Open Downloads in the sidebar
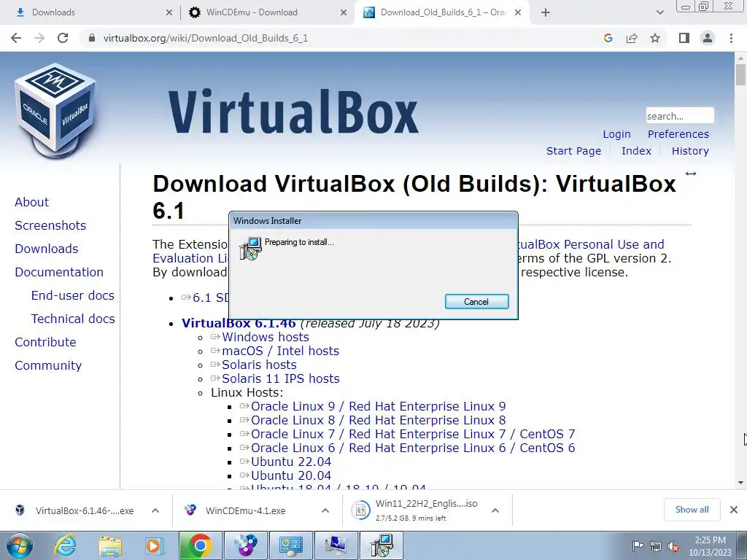Viewport: 747px width, 560px height. point(46,249)
